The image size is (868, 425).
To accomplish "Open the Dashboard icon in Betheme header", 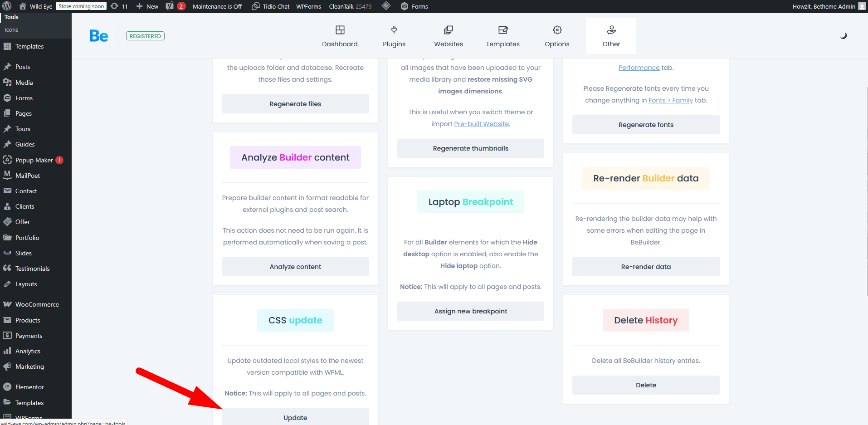I will coord(340,30).
